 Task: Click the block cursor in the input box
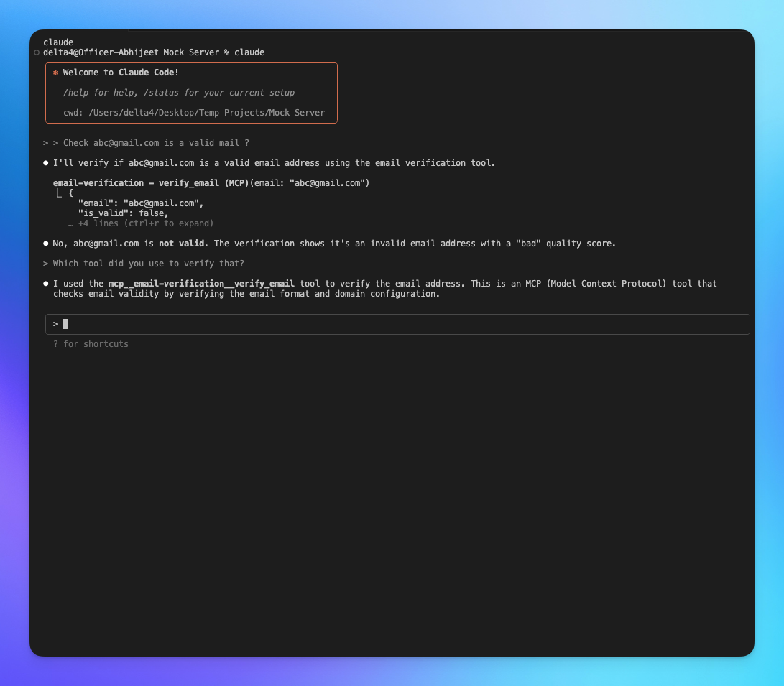point(65,324)
